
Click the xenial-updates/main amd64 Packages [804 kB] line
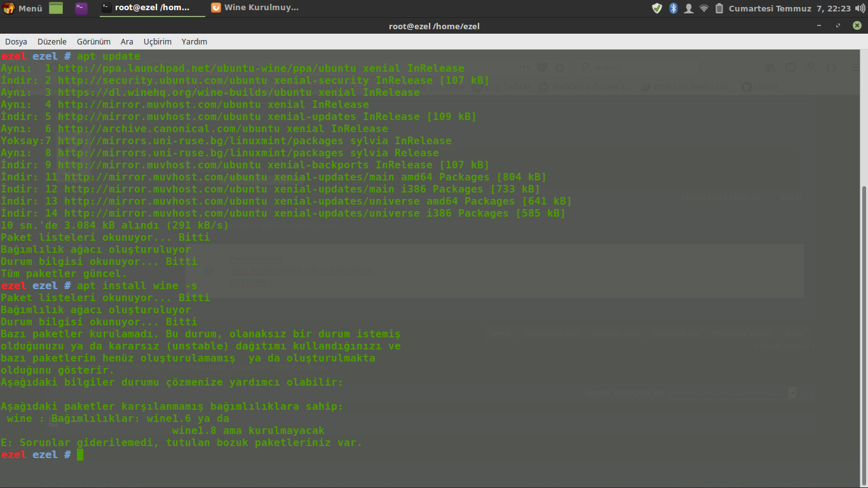(274, 177)
